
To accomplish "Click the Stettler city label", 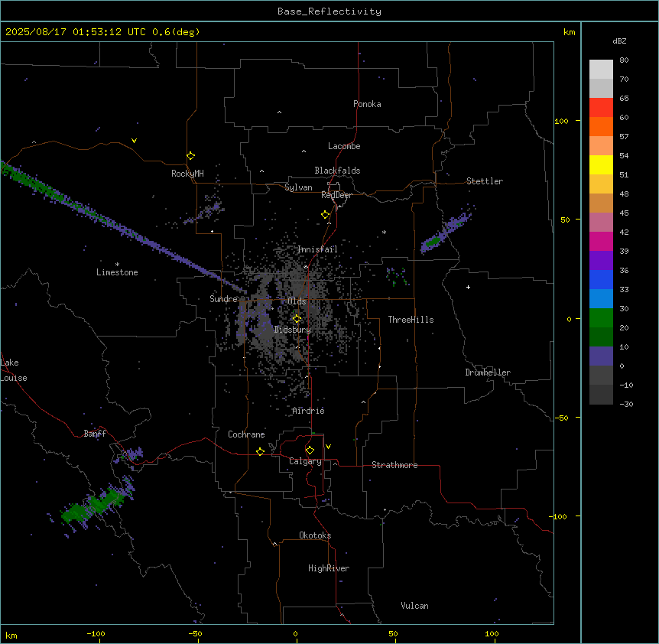I will tap(484, 181).
